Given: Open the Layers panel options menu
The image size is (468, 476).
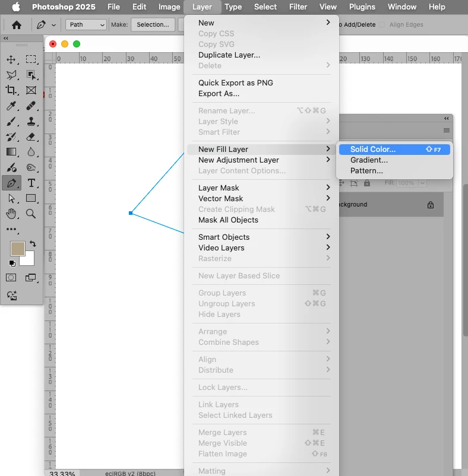Looking at the screenshot, I should (446, 130).
